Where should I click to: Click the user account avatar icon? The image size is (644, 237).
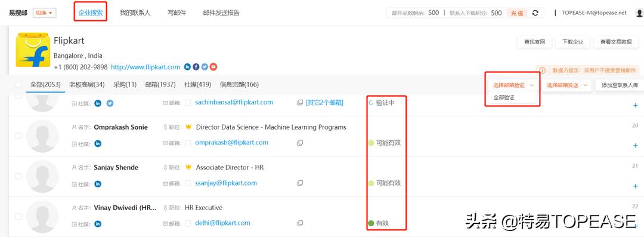(x=639, y=13)
